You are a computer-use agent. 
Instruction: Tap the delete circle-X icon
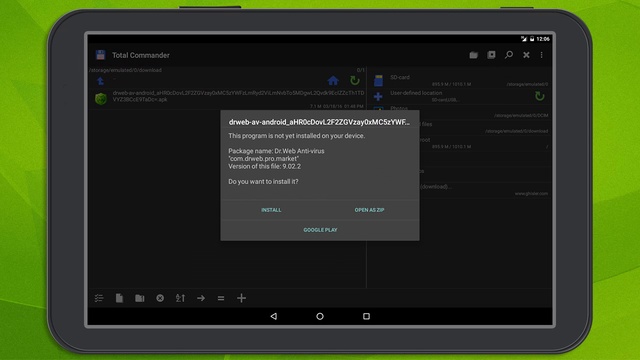point(160,298)
